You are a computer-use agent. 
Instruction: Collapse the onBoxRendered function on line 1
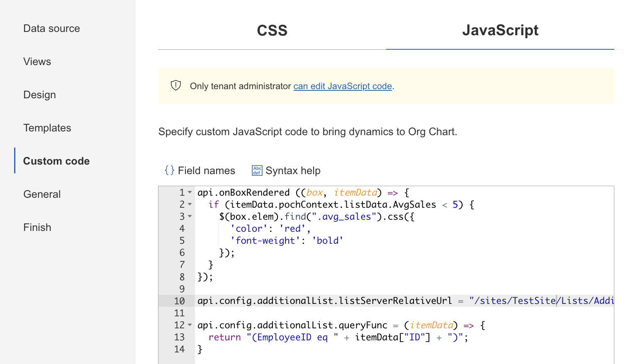coord(189,193)
